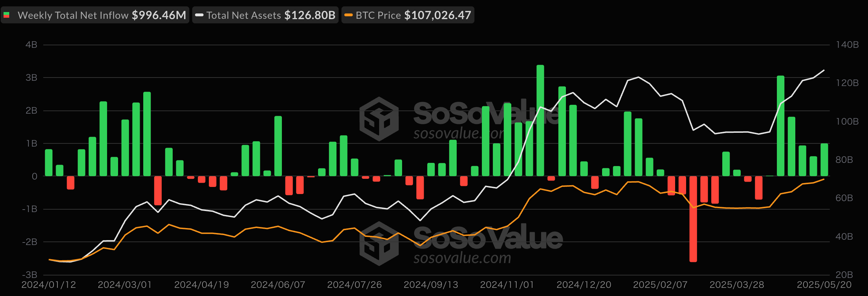Click the 2024/07/26 date axis label
868x296 pixels.
pos(355,285)
